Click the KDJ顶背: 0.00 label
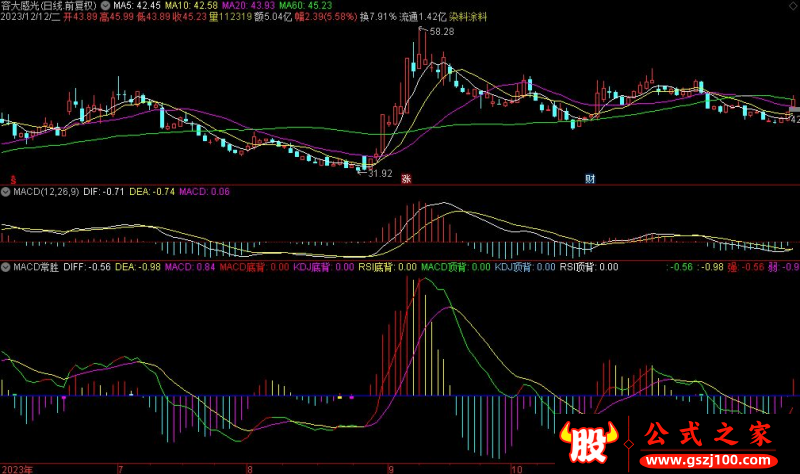 click(525, 267)
